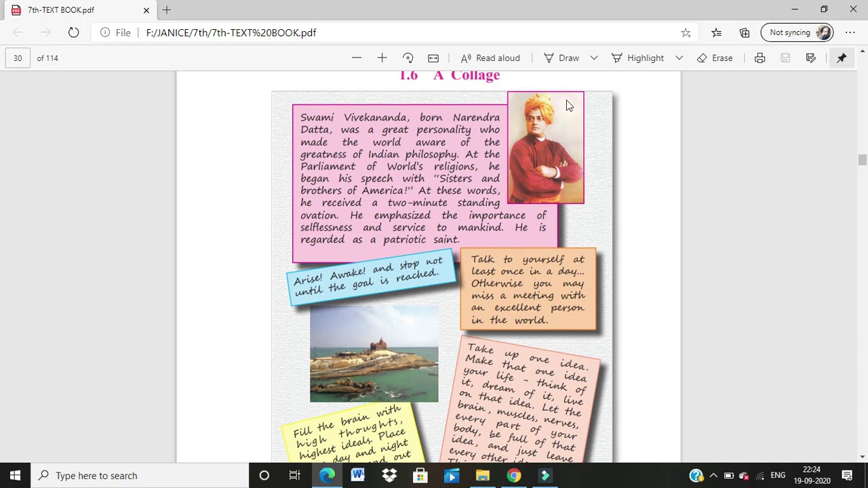Open the Not syncing profile button
The image size is (868, 488).
click(797, 33)
